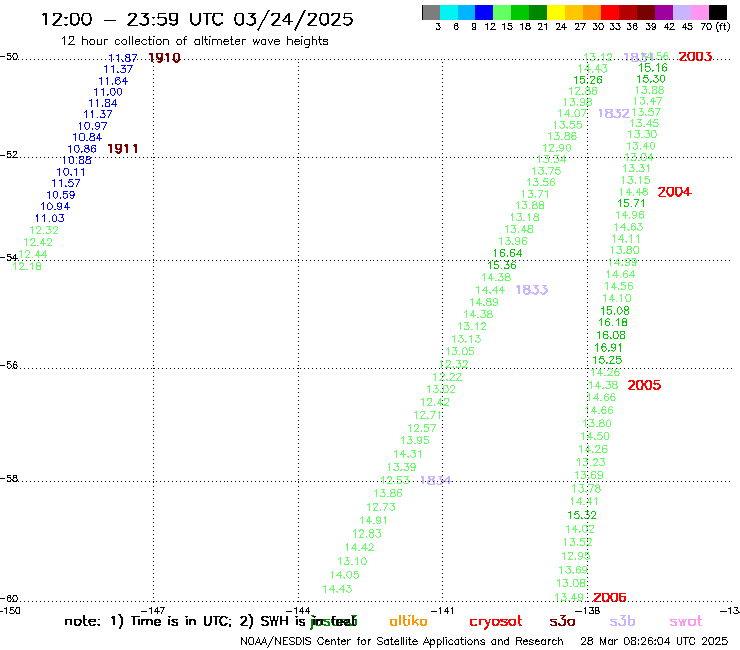Select the wave height reading 16.18
Viewport: 740px width, 650px height.
tap(613, 322)
